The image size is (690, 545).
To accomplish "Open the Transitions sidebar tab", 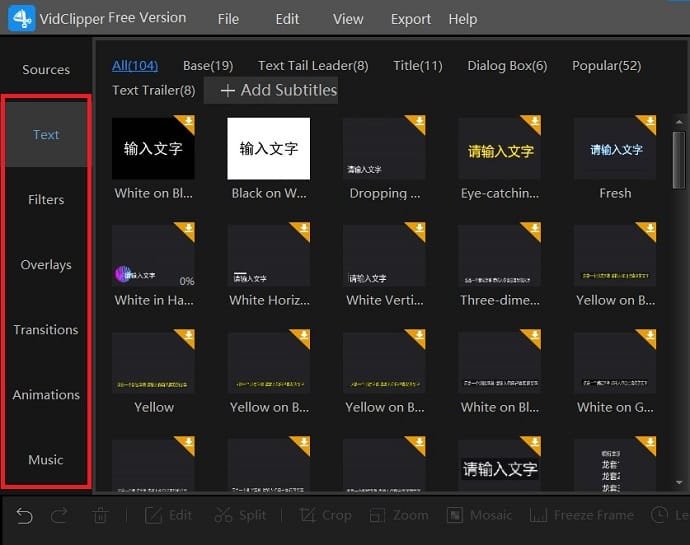I will click(x=46, y=330).
